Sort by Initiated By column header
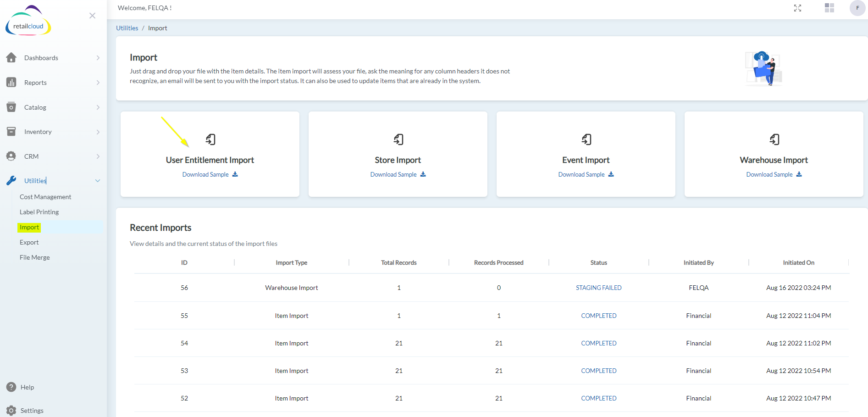 pos(699,262)
